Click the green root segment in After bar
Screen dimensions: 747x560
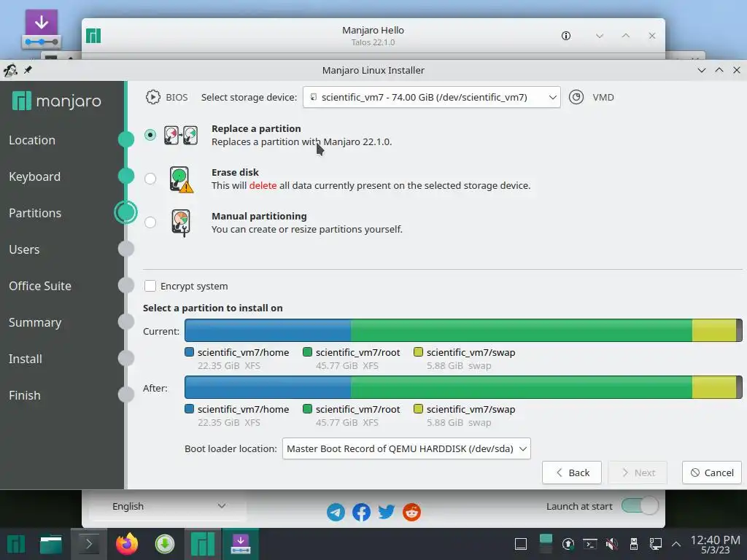click(x=522, y=387)
